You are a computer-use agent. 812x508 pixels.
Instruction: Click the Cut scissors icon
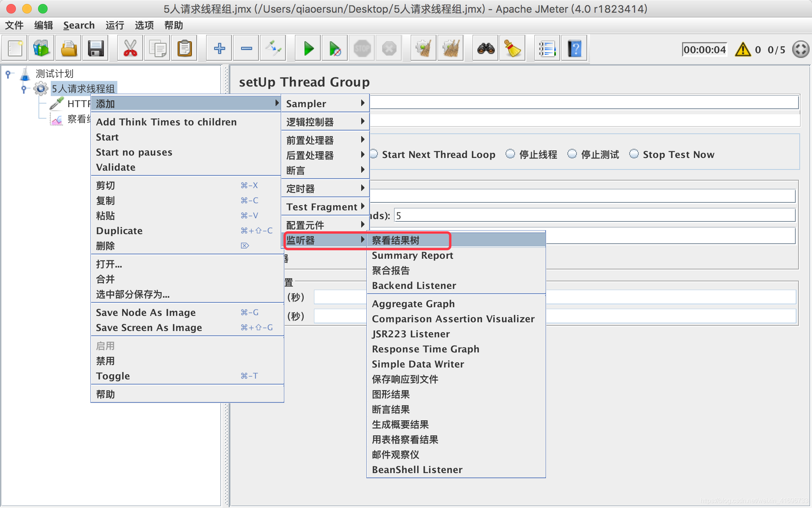pyautogui.click(x=130, y=49)
